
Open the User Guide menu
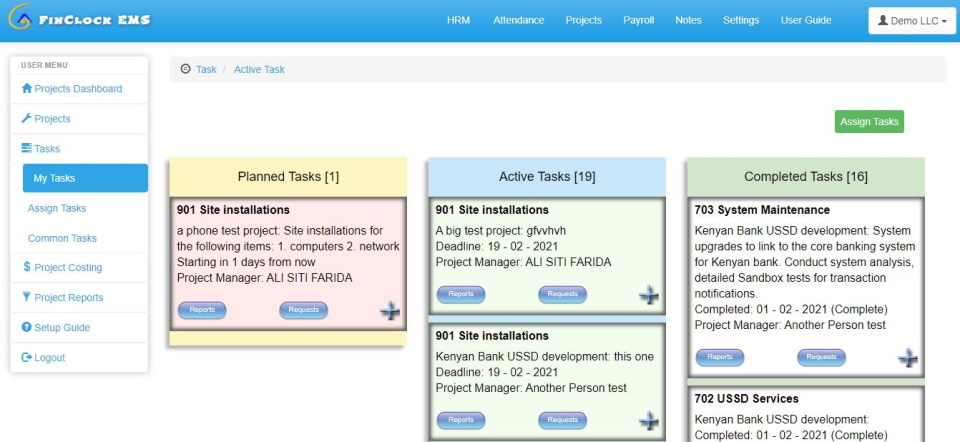pyautogui.click(x=806, y=20)
